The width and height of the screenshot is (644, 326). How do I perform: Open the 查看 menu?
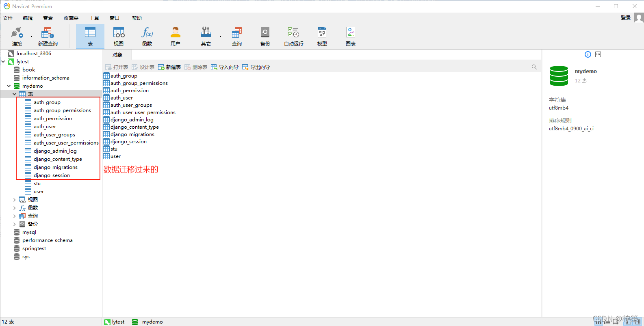(x=48, y=18)
